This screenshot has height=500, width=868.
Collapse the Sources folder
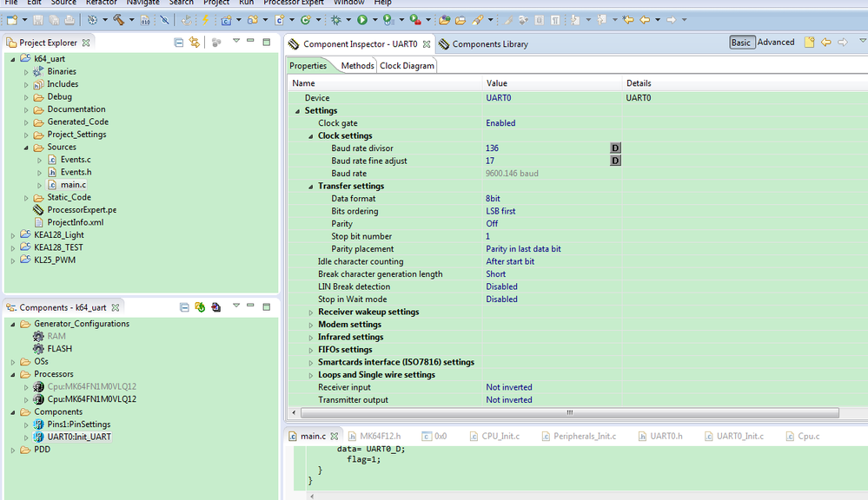click(x=26, y=147)
